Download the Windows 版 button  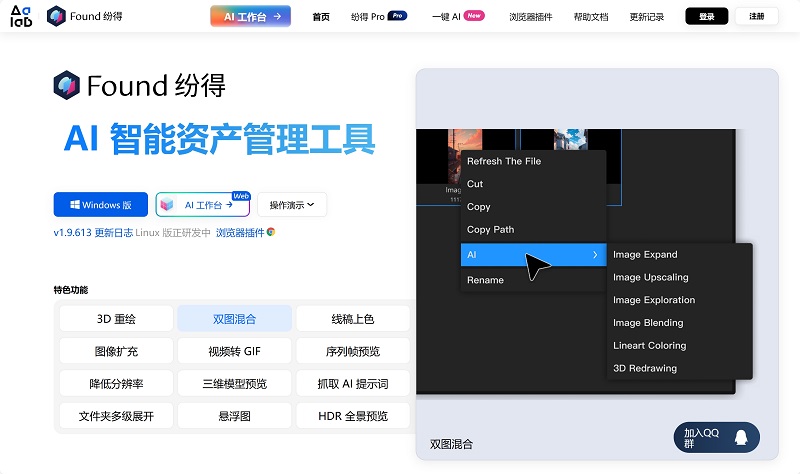(101, 205)
